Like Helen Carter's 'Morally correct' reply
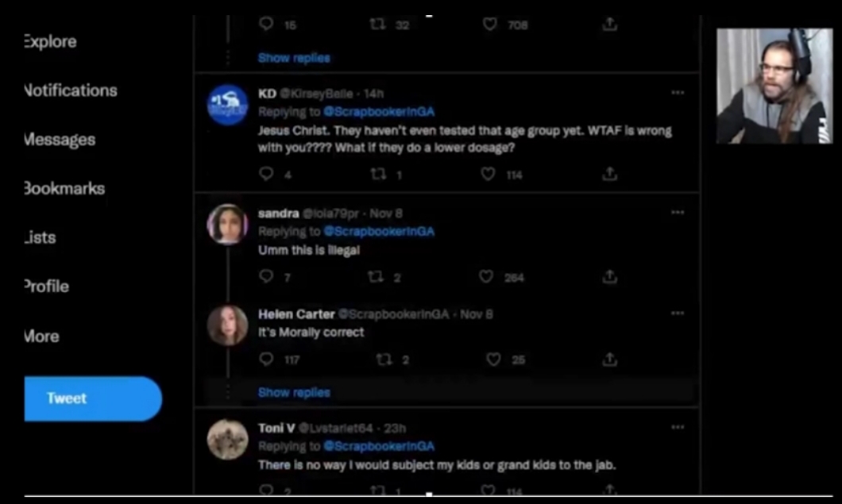Screen dimensions: 842x504 493,360
